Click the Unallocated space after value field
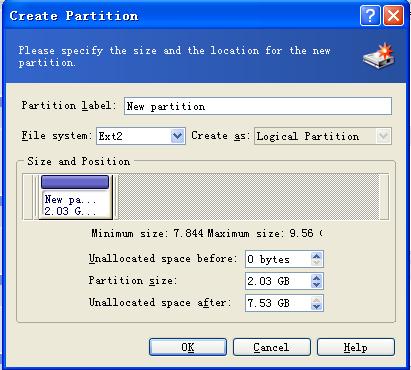This screenshot has height=370, width=411. (x=278, y=303)
